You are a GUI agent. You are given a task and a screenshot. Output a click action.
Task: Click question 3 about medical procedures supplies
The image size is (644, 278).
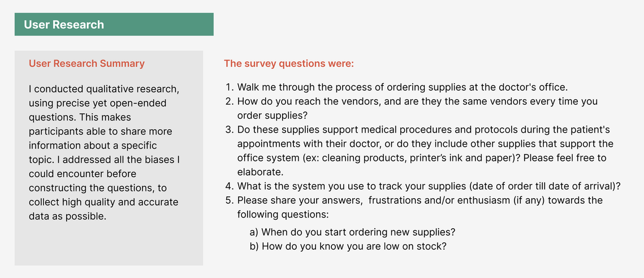pos(420,151)
